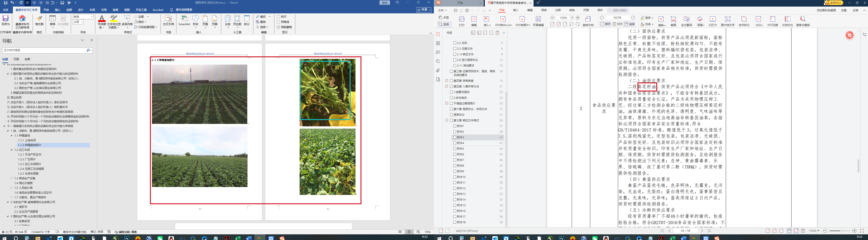Toggle 连续 continuous scrolling mode
868x240 pixels.
630,24
